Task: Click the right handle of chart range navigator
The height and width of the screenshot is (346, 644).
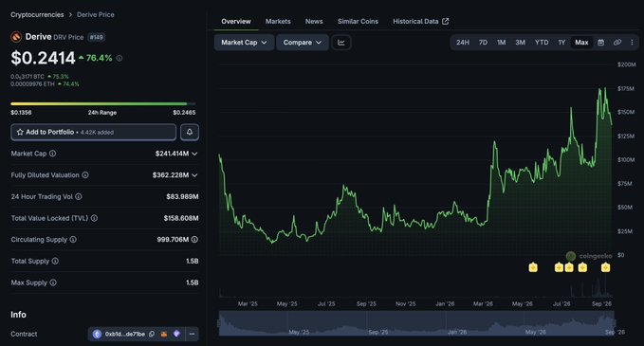Action: click(x=615, y=323)
